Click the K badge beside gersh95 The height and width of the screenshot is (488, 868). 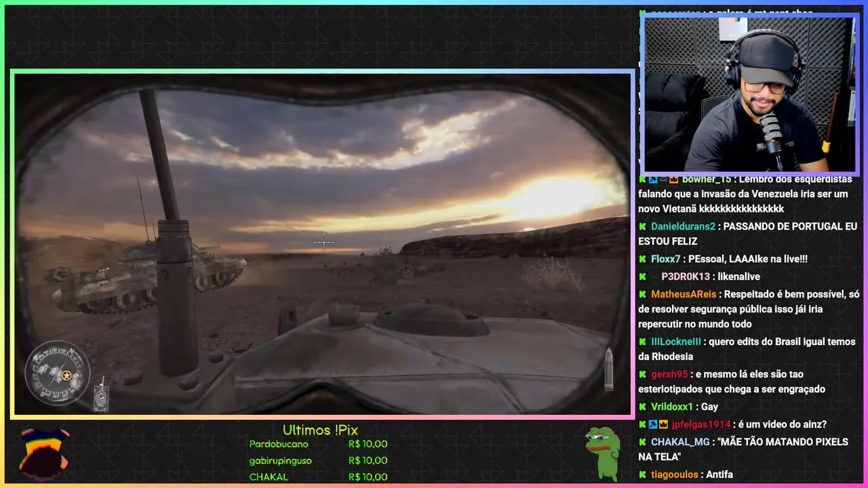[642, 374]
